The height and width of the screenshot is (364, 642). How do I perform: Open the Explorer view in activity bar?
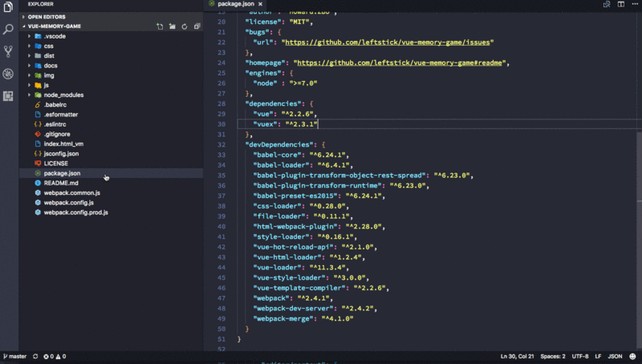(x=8, y=7)
